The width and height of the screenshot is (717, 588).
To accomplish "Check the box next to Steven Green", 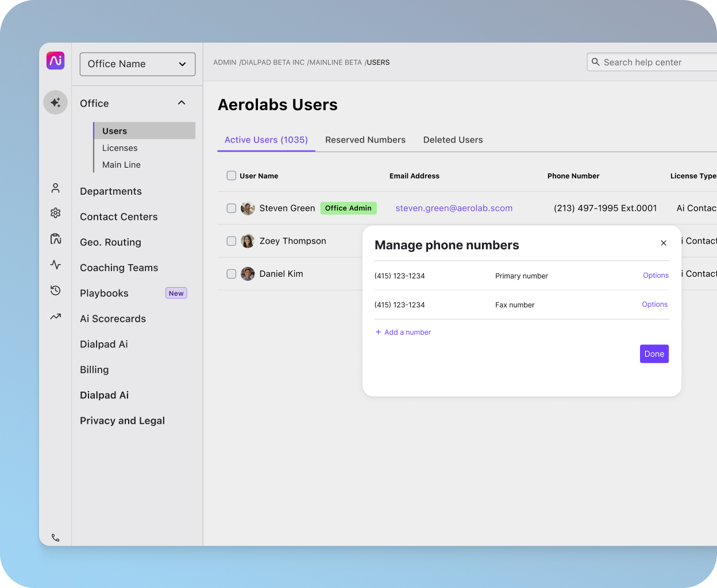I will 232,208.
